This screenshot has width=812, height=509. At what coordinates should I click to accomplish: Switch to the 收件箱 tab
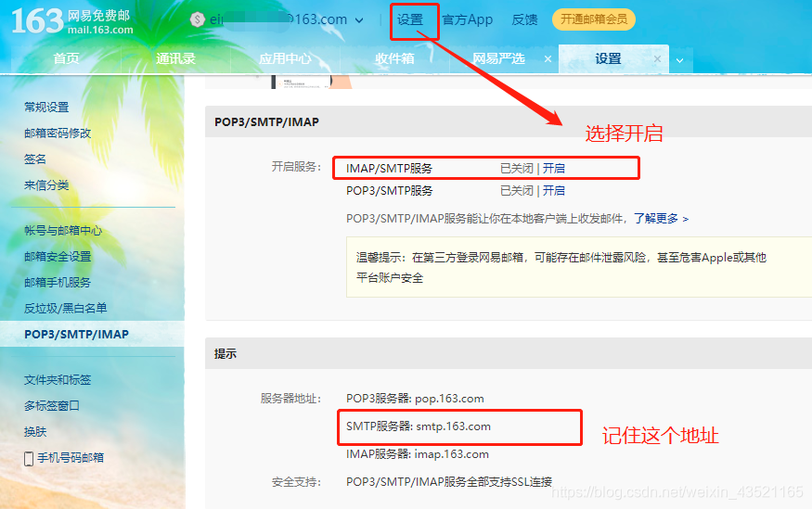394,58
